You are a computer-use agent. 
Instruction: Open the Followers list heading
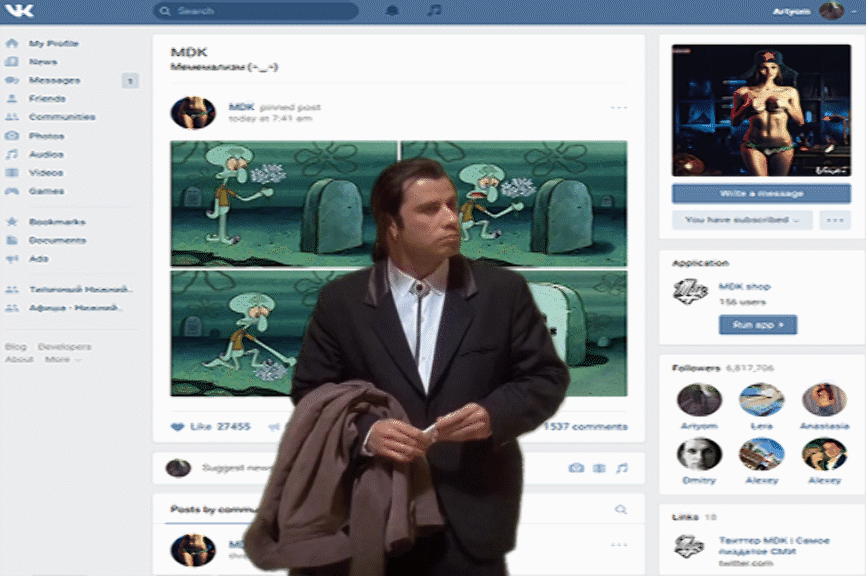point(696,368)
